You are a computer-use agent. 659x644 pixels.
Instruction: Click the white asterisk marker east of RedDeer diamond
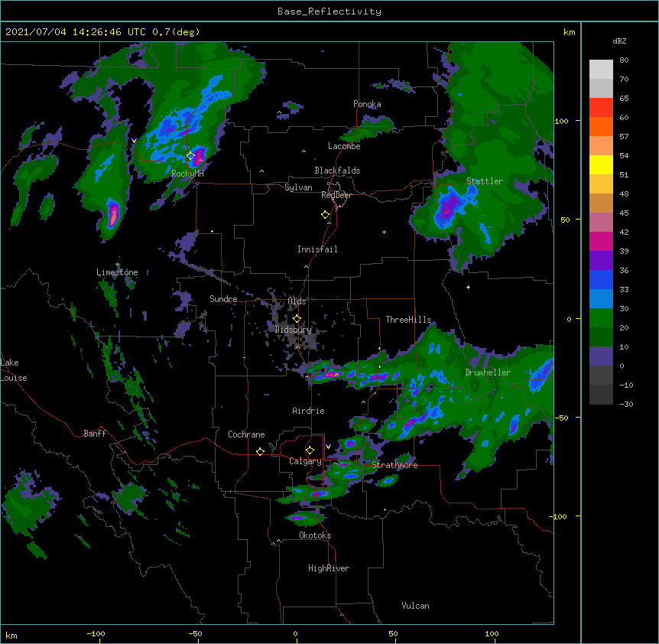click(x=384, y=232)
